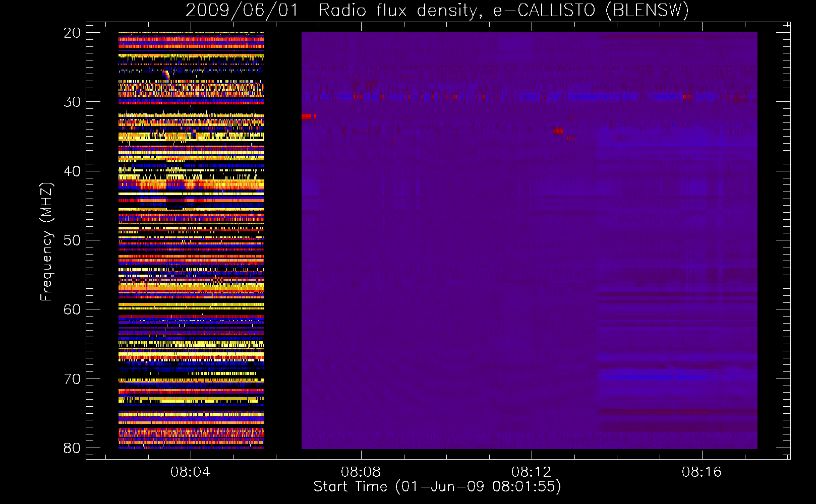This screenshot has height=504, width=816.
Task: Click the plot title '2009/06/01 Radio flux density'
Action: point(333,11)
